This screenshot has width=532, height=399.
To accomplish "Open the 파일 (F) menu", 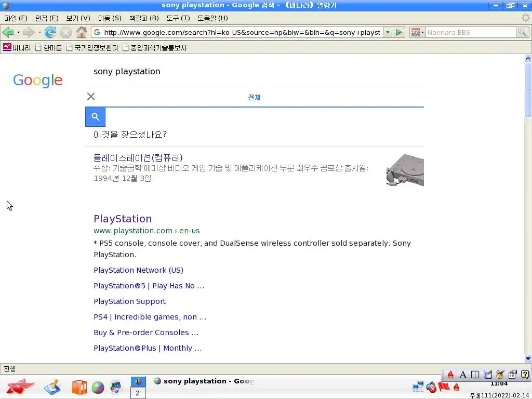I will [16, 18].
